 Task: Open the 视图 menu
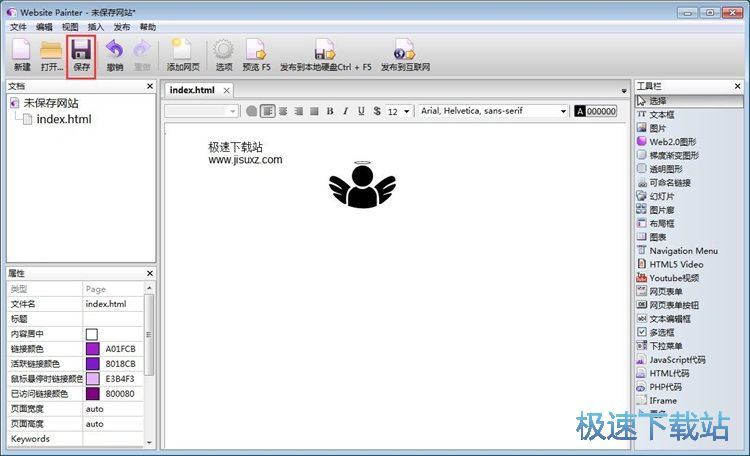[x=70, y=27]
